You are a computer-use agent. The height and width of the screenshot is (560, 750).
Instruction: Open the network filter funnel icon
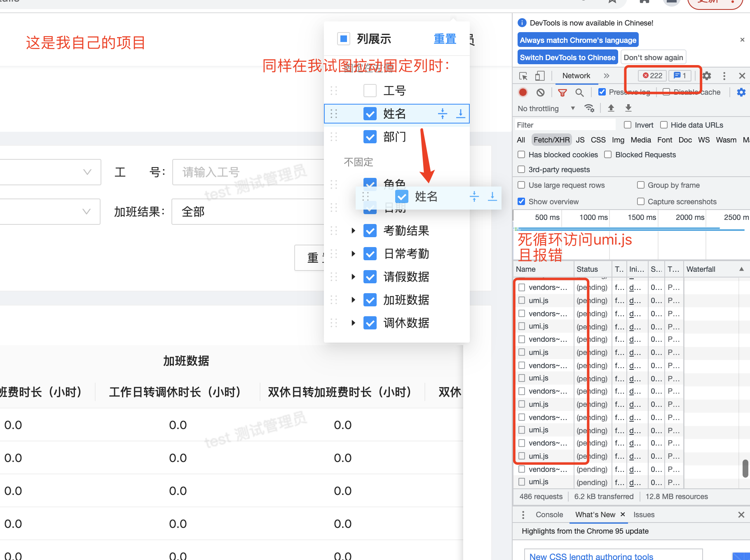coord(562,92)
